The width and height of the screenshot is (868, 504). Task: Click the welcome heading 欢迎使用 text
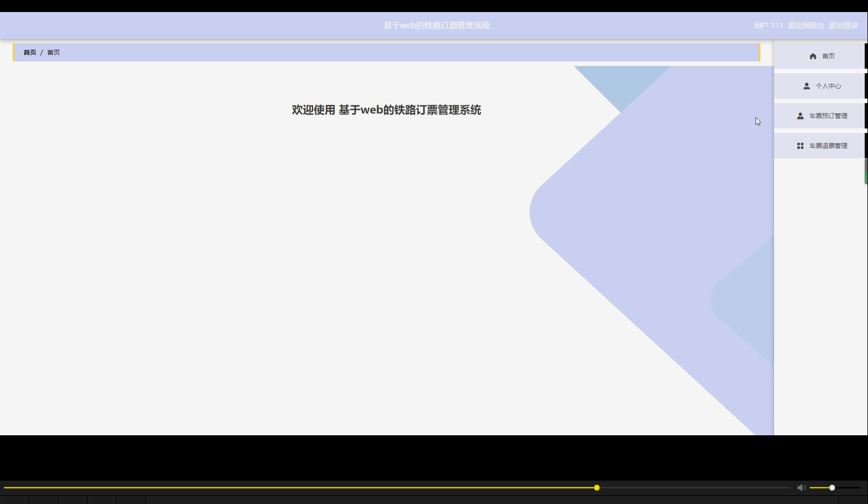click(x=386, y=110)
